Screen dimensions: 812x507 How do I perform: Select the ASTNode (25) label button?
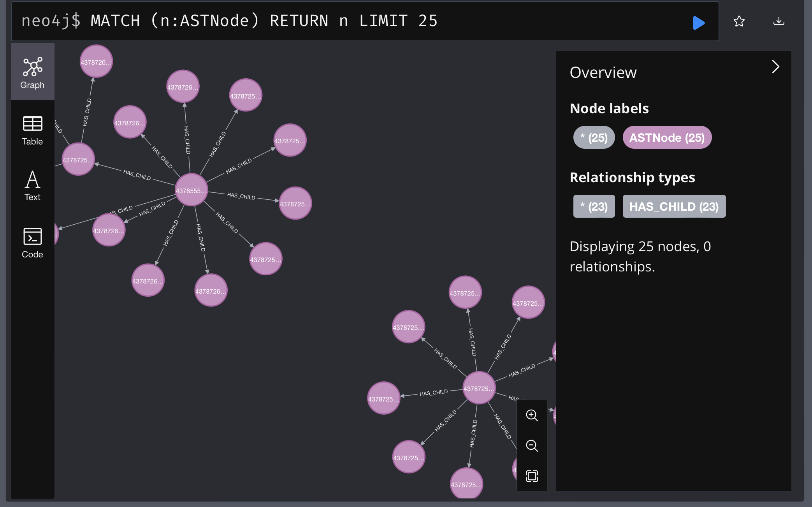tap(667, 137)
